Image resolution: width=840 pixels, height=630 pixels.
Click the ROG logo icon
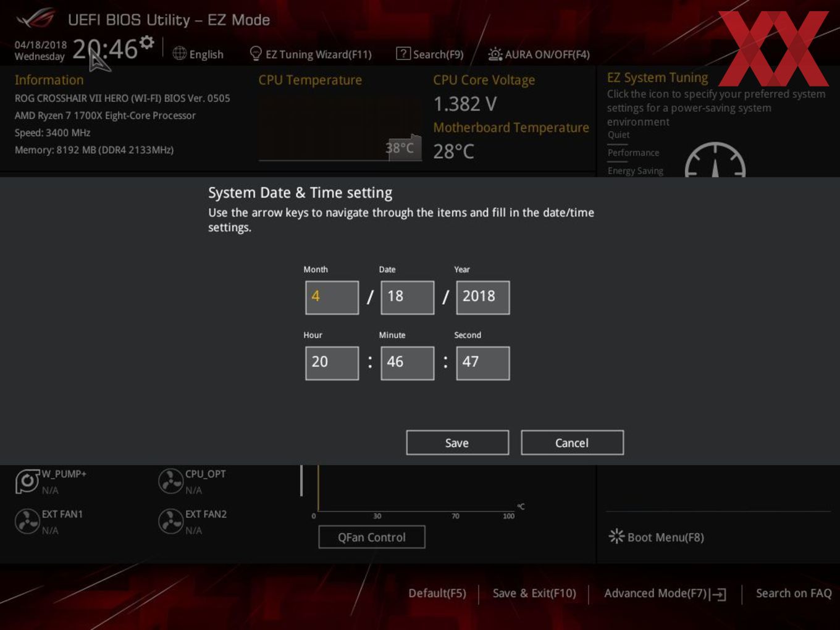[x=36, y=19]
